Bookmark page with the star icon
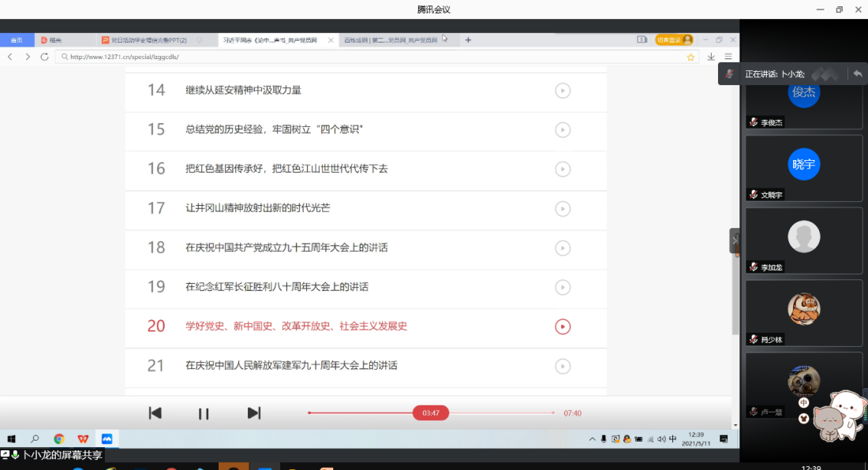Screen dimensions: 868x470 pos(690,57)
